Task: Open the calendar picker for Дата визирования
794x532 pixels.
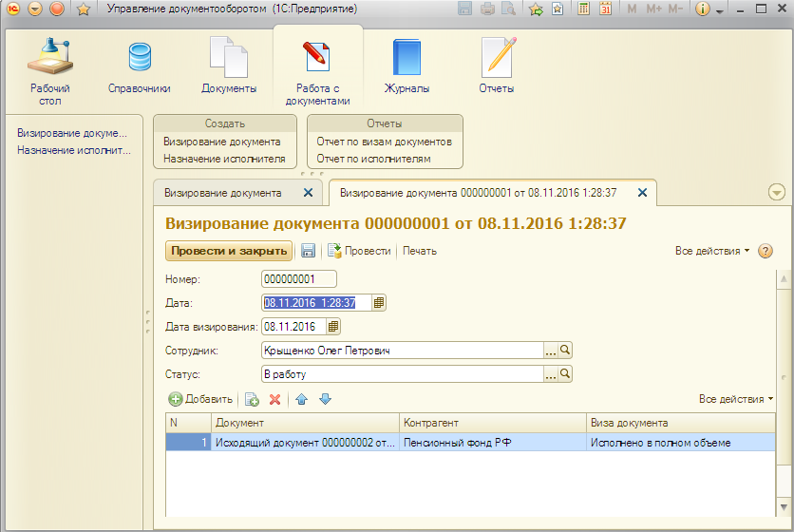Action: [x=333, y=327]
